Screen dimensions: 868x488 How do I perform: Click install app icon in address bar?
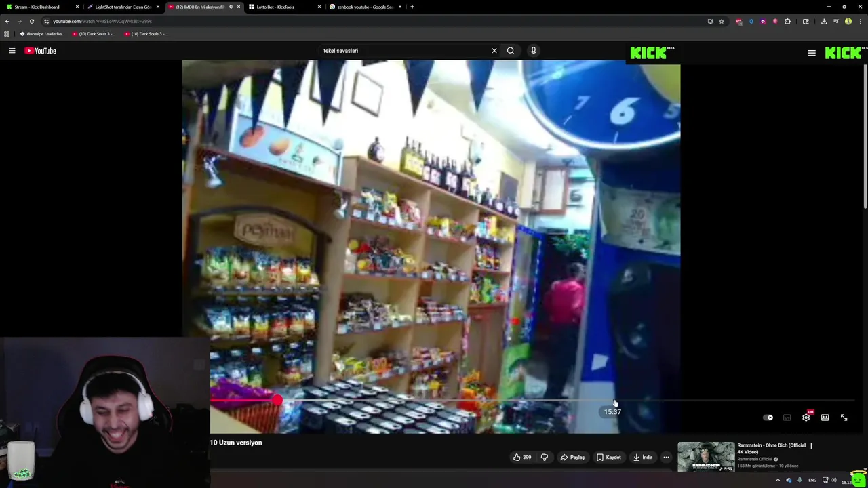tap(710, 21)
